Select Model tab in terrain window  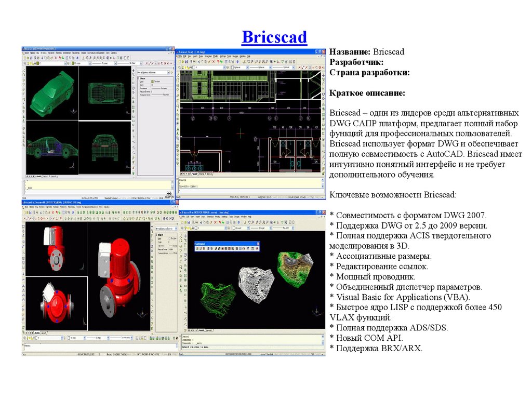coord(201,330)
